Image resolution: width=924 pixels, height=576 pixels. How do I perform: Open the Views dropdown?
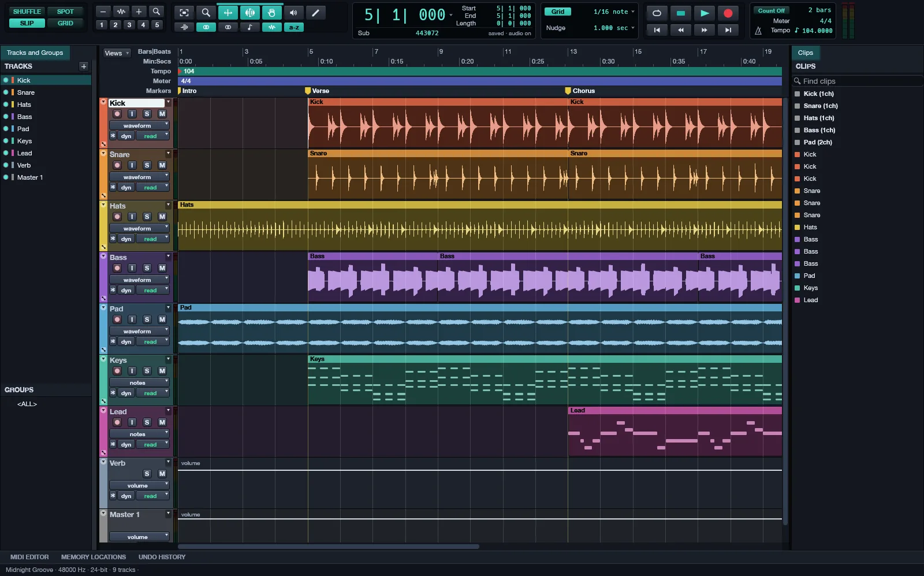point(117,53)
